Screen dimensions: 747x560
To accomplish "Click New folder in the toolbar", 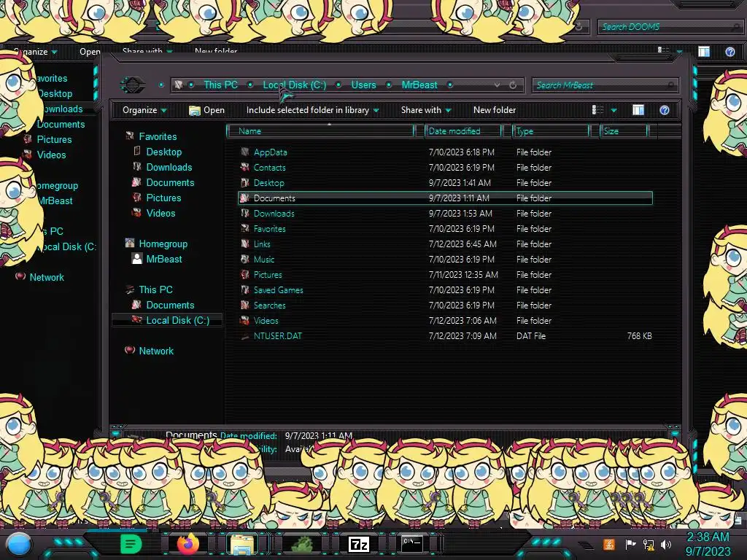I will pos(495,111).
